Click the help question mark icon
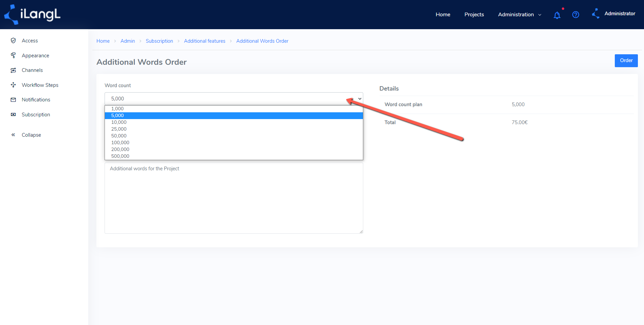 tap(575, 15)
